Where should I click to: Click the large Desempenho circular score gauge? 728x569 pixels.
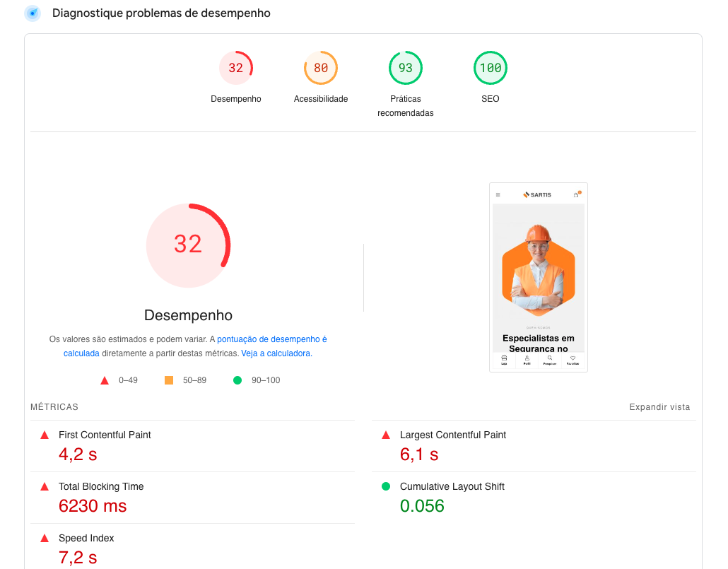pos(188,245)
